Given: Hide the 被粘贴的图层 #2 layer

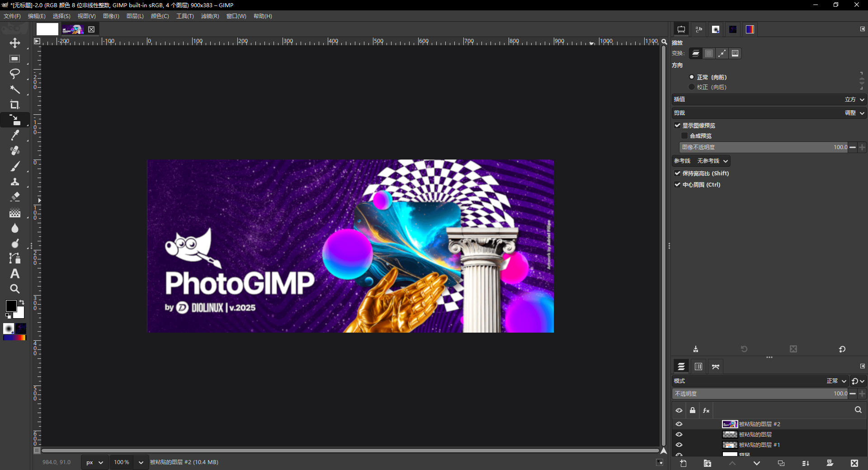Looking at the screenshot, I should click(x=679, y=424).
